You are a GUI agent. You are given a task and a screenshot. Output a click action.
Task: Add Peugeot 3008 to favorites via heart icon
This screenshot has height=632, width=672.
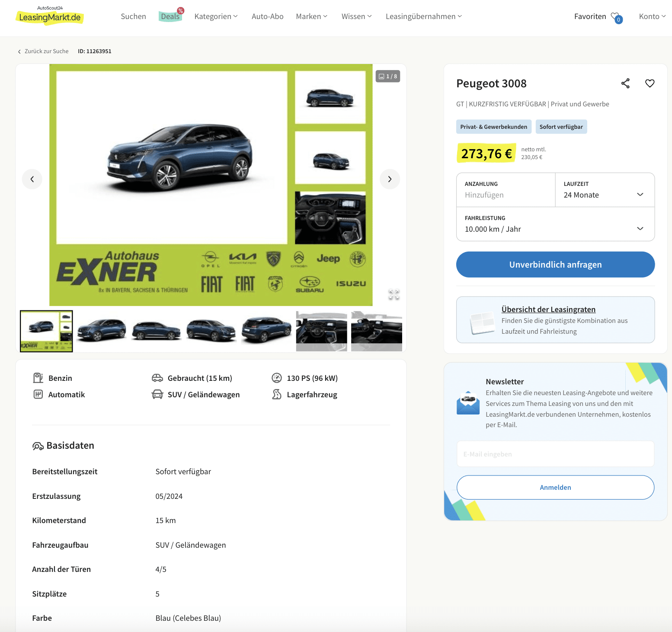650,83
